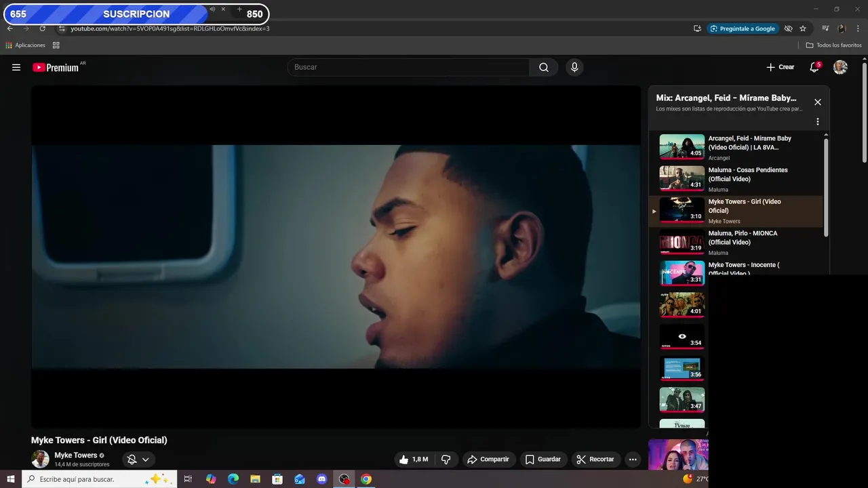Click the Crear button
The width and height of the screenshot is (868, 488).
[780, 67]
